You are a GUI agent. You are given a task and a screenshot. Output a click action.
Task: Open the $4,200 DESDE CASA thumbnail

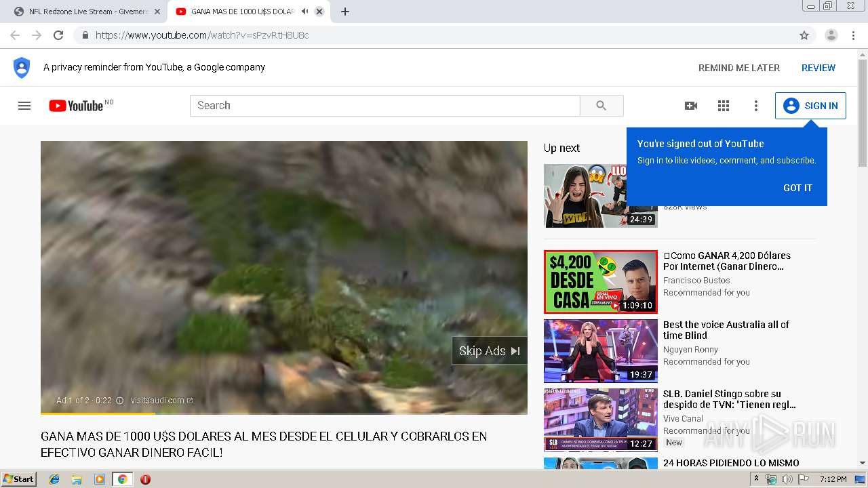click(x=601, y=282)
